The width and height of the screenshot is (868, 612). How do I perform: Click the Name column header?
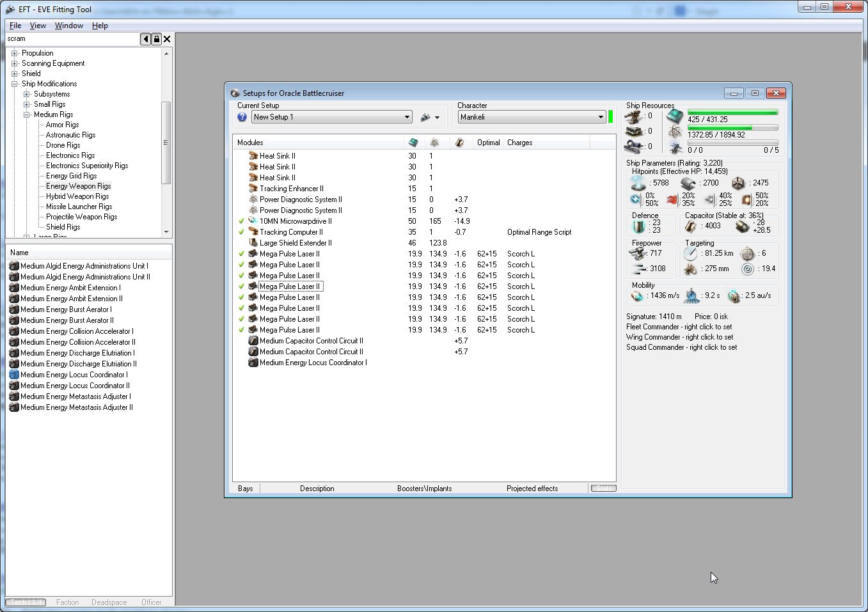click(89, 253)
